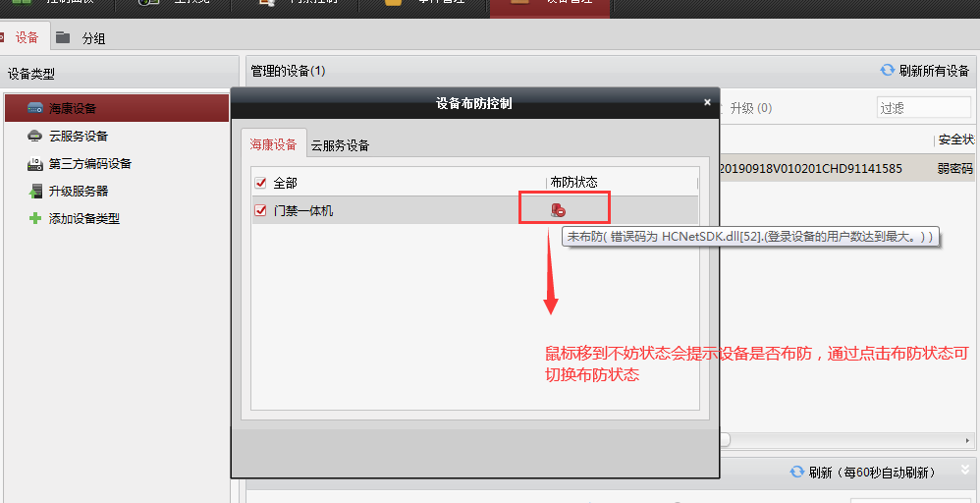Image resolution: width=980 pixels, height=503 pixels.
Task: Uncheck the 门禁一体机 checkbox
Action: pyautogui.click(x=260, y=211)
